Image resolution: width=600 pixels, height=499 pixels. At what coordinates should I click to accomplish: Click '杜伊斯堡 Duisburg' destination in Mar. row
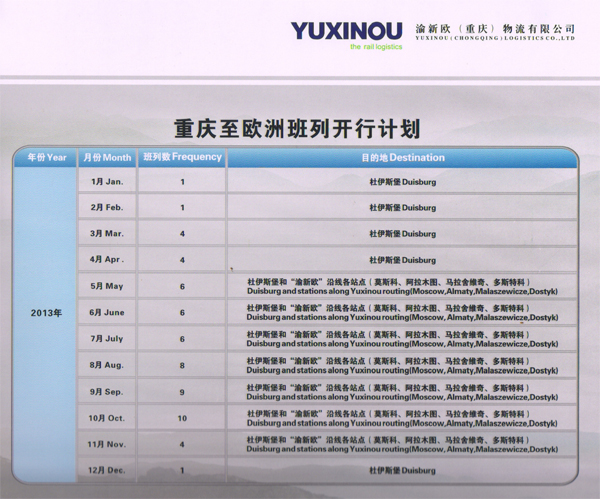403,234
